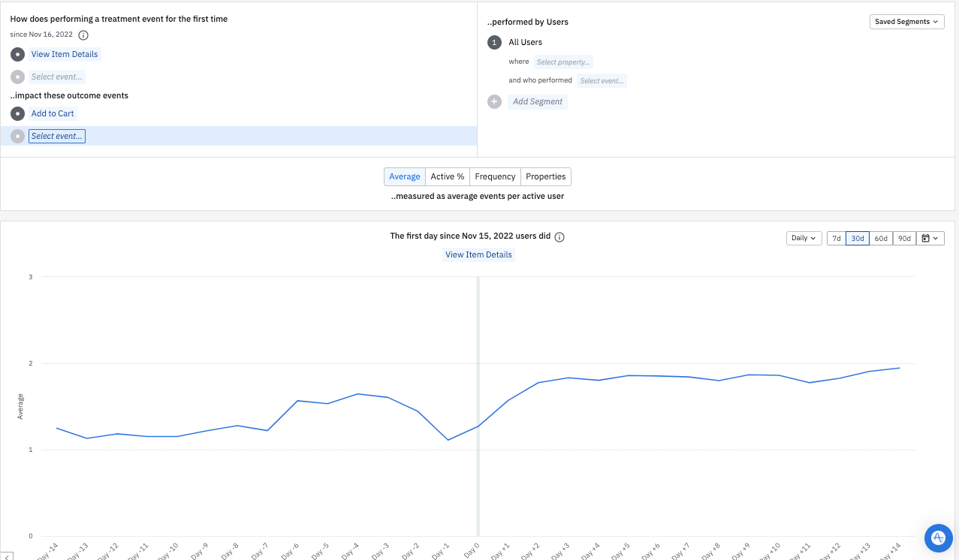Click the Add Segment button
Image resolution: width=959 pixels, height=560 pixels.
(x=537, y=101)
